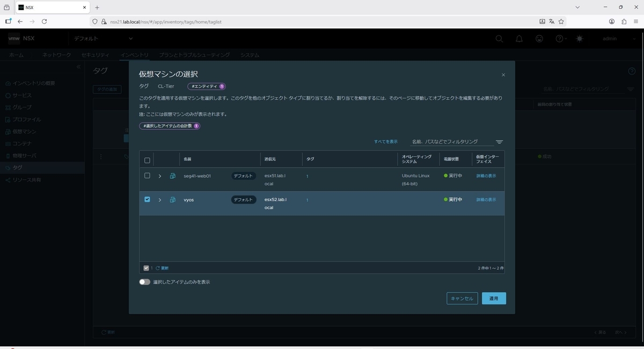Viewport: 644px width, 349px height.
Task: Open the プランとトラブルシューティング tab
Action: click(x=194, y=55)
